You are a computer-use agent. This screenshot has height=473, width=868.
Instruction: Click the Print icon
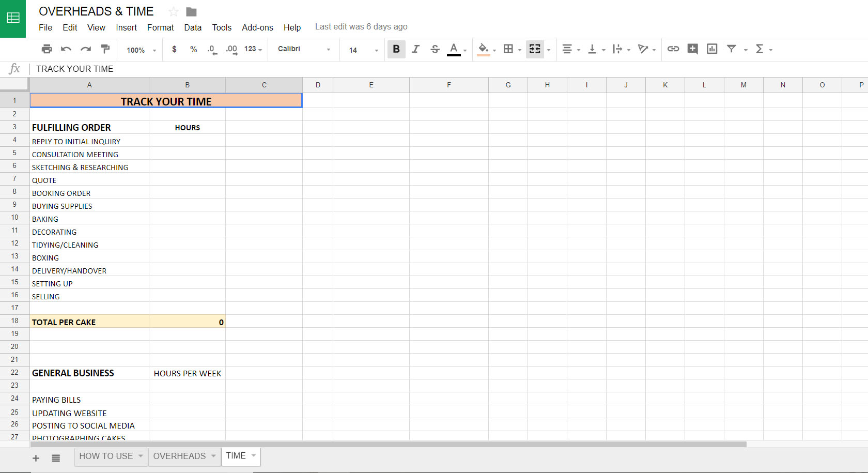click(x=47, y=49)
